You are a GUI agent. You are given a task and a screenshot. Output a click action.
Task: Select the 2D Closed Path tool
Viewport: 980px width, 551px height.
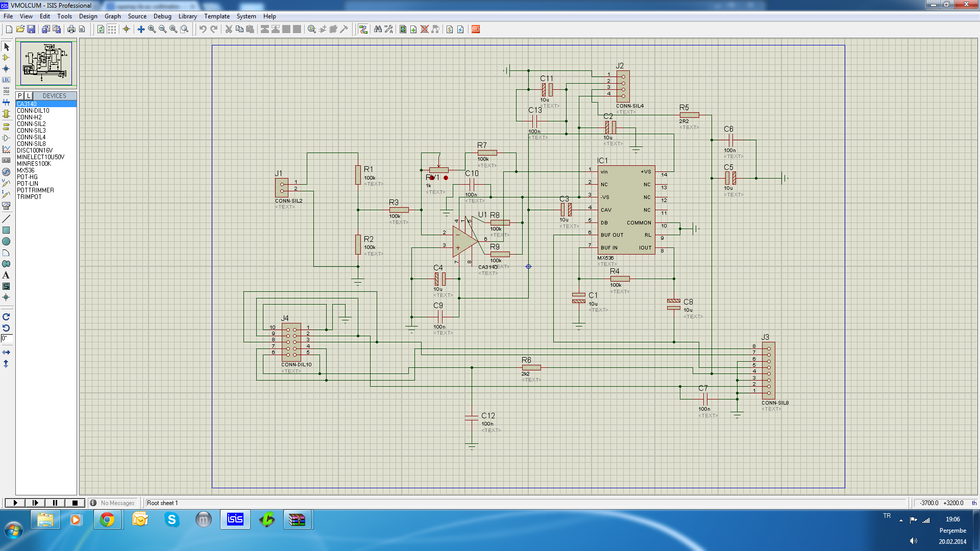tap(6, 264)
